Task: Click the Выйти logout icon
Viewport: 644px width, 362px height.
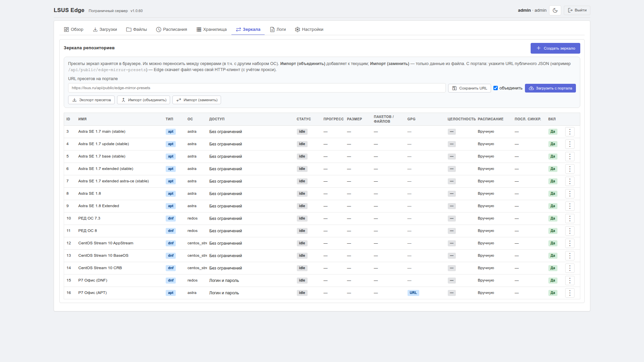Action: click(570, 10)
